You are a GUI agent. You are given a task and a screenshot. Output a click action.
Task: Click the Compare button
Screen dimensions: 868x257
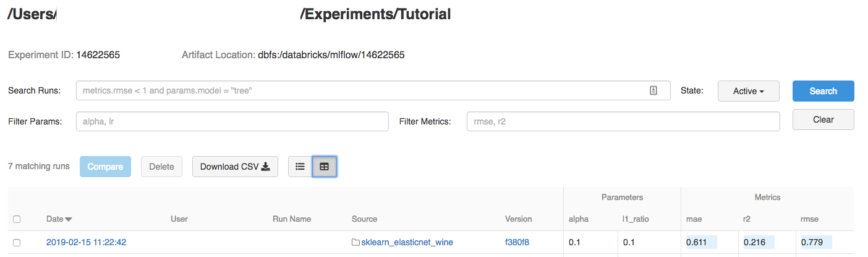click(105, 167)
